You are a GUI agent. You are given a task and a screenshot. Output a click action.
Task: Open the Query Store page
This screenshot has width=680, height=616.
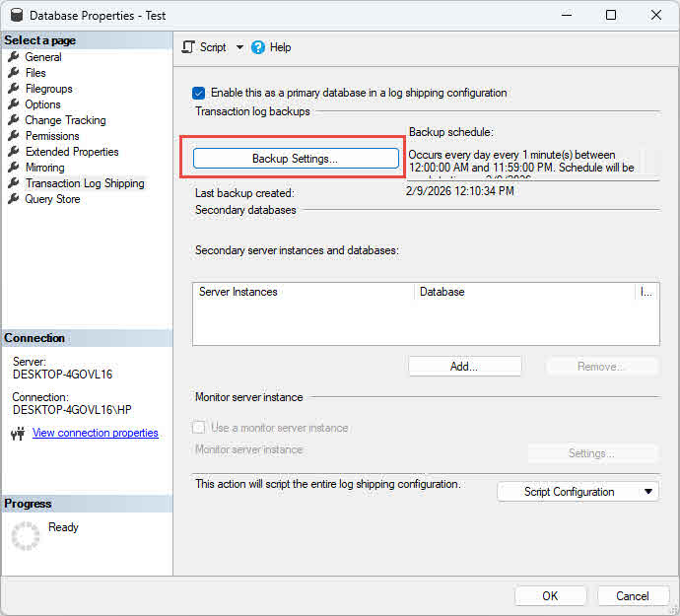52,199
